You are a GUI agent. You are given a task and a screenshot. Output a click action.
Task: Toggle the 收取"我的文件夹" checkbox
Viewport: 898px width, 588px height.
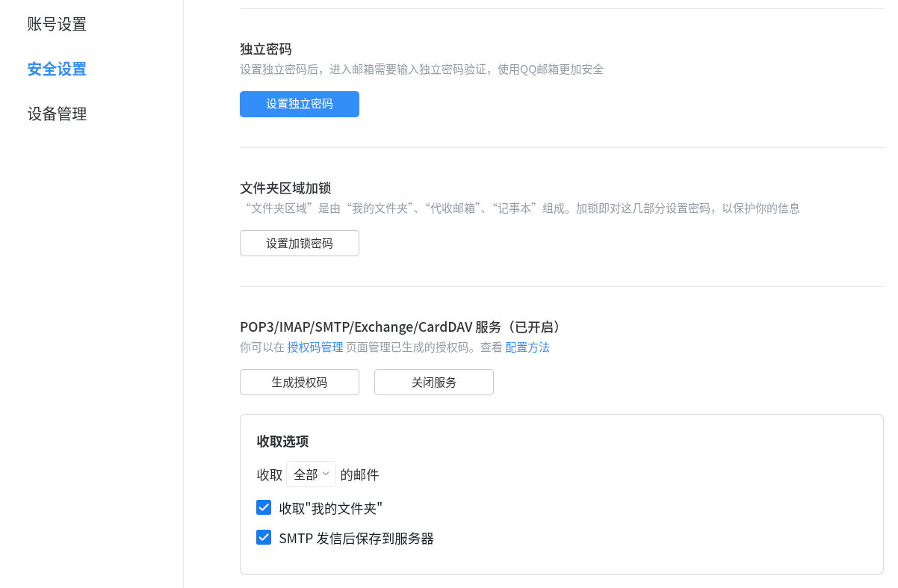[x=264, y=508]
